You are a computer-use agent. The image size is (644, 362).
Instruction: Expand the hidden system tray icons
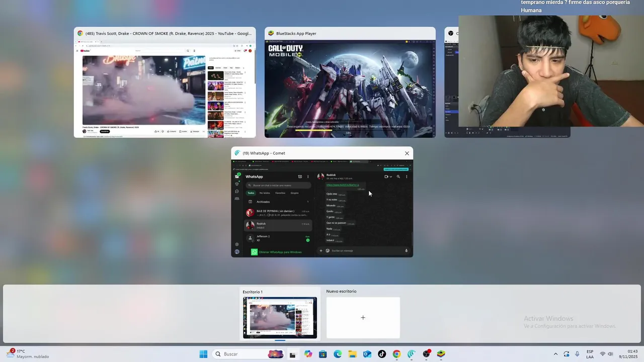point(555,354)
